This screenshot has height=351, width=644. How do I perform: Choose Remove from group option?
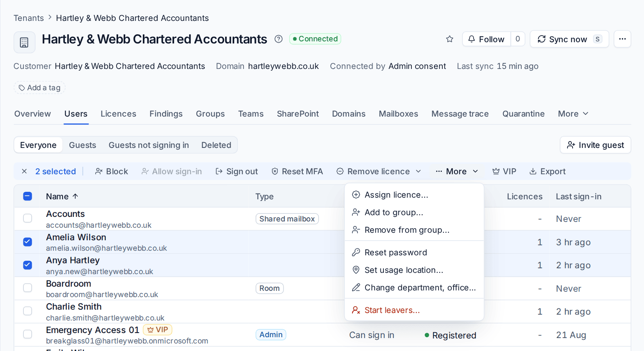point(414,230)
